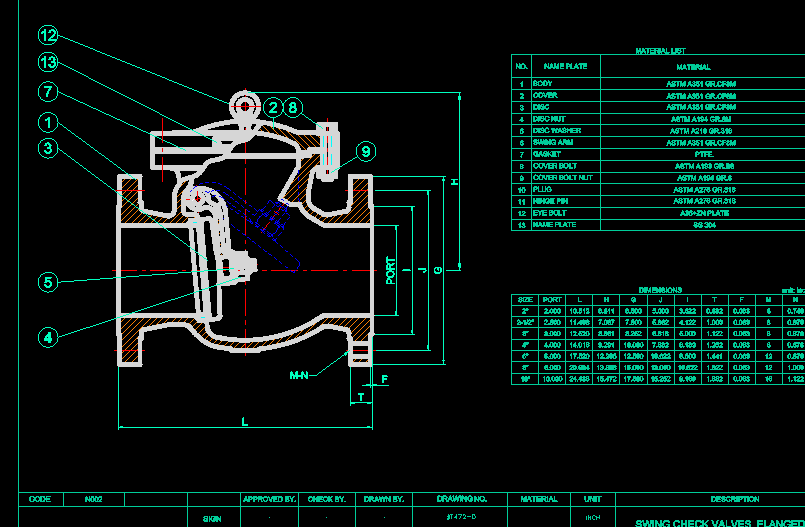805x527 pixels.
Task: Pick the DRAWN BY. title block header
Action: tap(384, 499)
